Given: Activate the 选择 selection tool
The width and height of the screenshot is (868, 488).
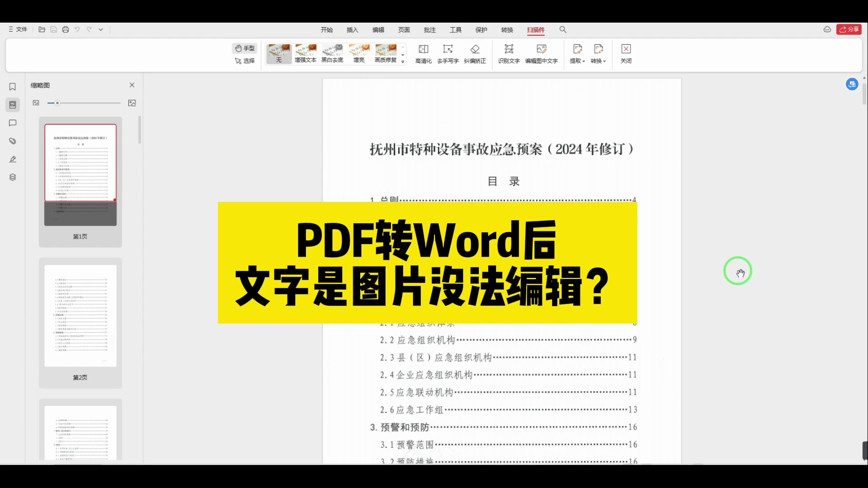Looking at the screenshot, I should (245, 61).
